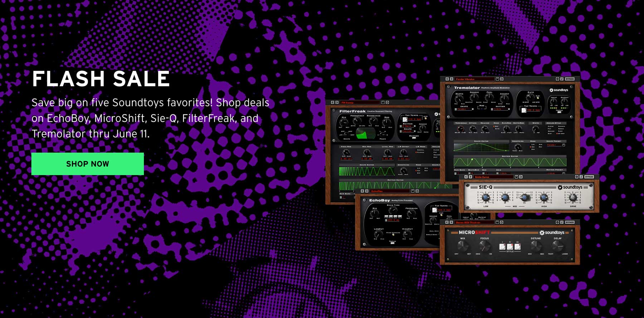644x318 pixels.
Task: Click EchoBoy Tap Tempo button
Action: (435, 210)
